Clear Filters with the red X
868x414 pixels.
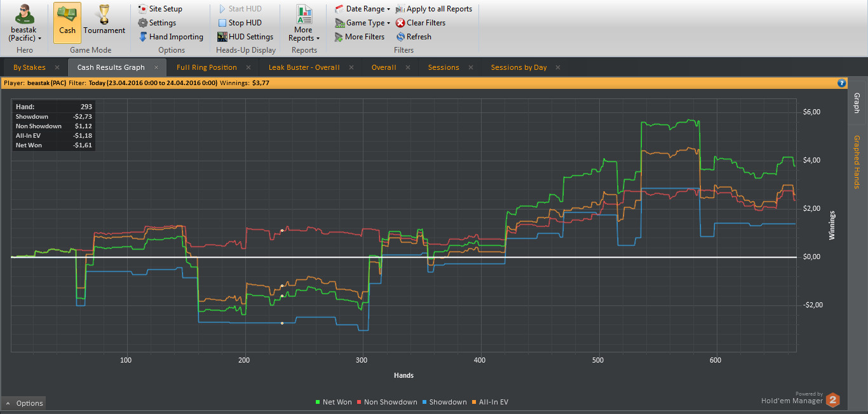point(421,23)
